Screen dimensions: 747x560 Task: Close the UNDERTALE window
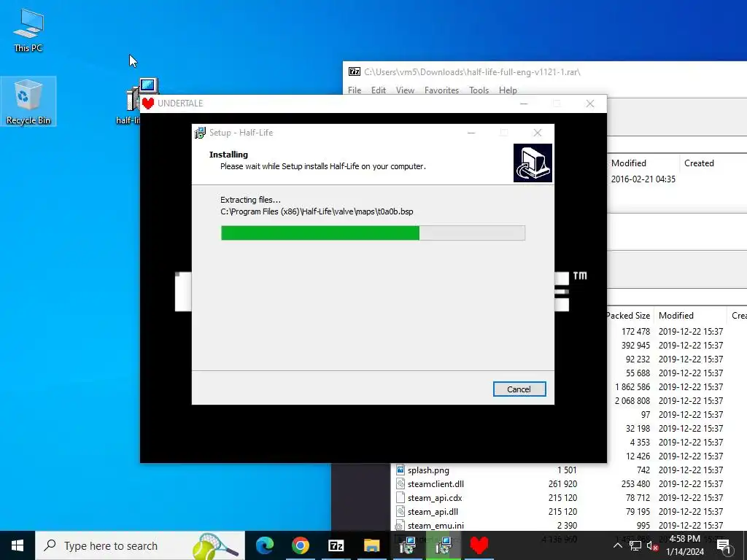(x=589, y=104)
